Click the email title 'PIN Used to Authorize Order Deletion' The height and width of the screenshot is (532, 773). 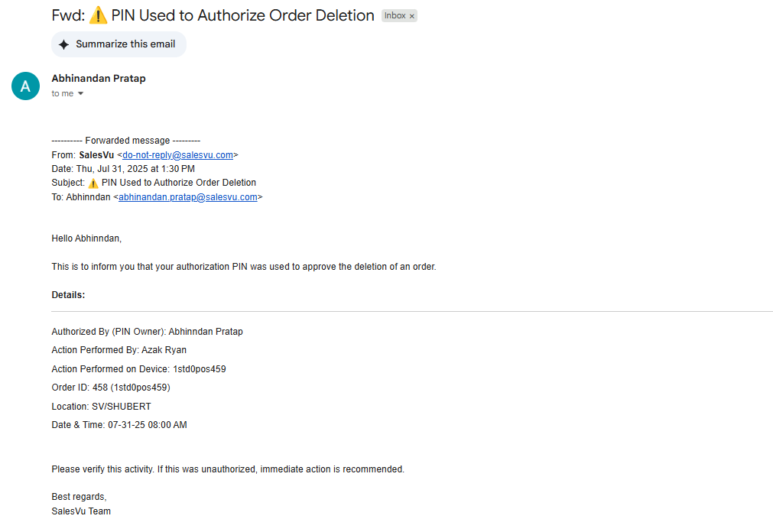click(x=242, y=15)
